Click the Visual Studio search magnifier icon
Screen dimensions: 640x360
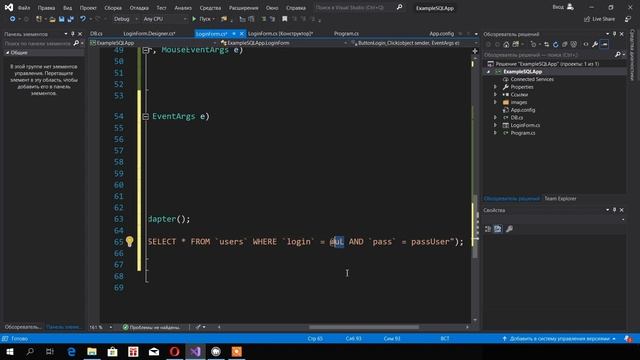(400, 7)
